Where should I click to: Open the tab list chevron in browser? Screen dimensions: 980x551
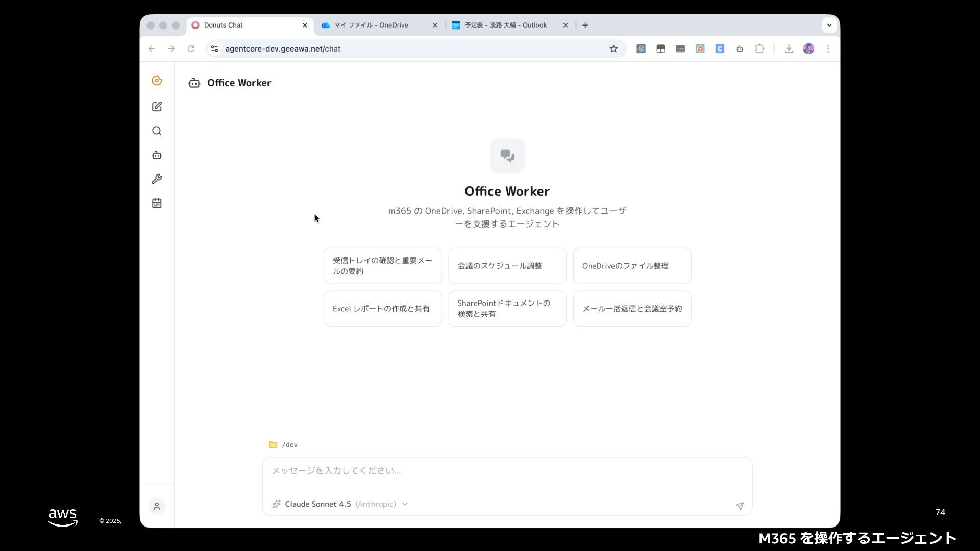coord(829,25)
